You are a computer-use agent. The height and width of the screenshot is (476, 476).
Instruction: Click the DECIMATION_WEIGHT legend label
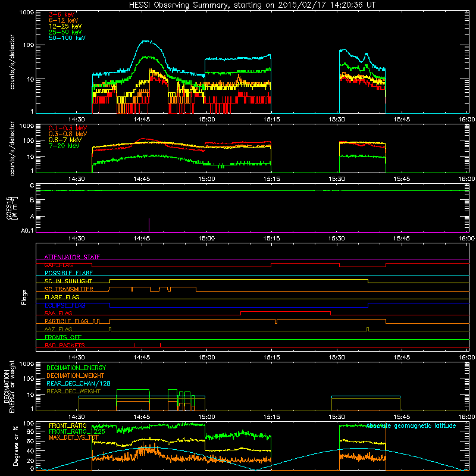click(x=76, y=376)
